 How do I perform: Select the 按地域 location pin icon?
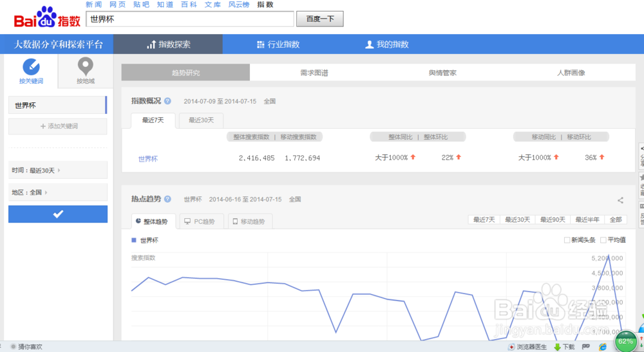coord(86,66)
